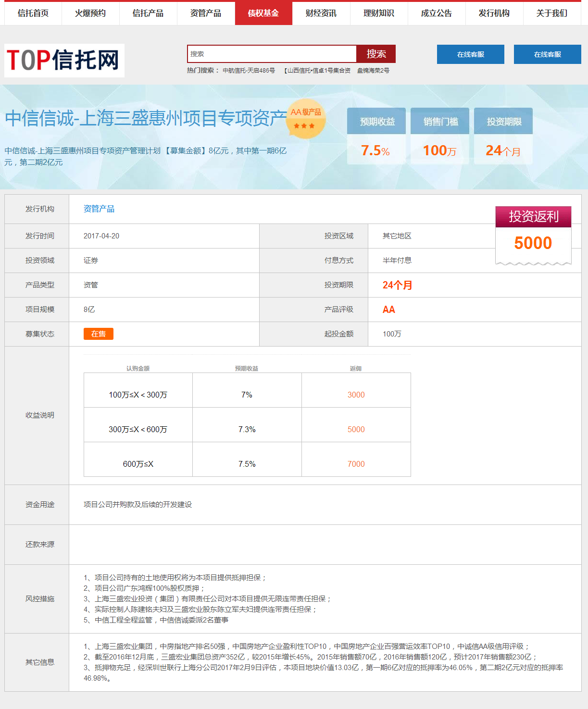This screenshot has width=588, height=709.
Task: Click the 风控措施 row label
Action: pyautogui.click(x=40, y=599)
